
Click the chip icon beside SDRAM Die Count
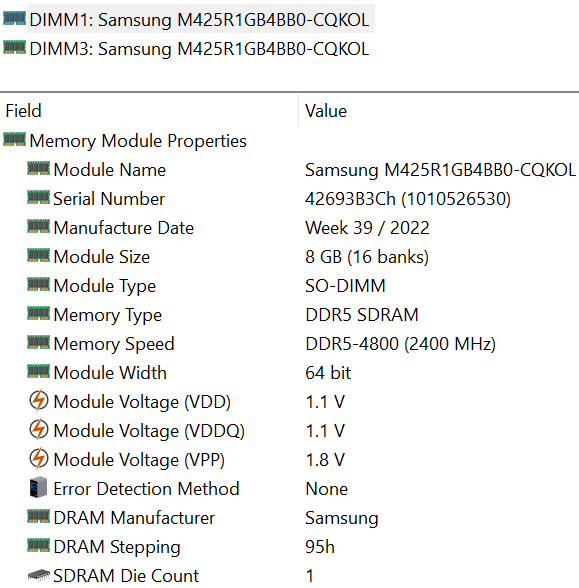click(x=38, y=575)
